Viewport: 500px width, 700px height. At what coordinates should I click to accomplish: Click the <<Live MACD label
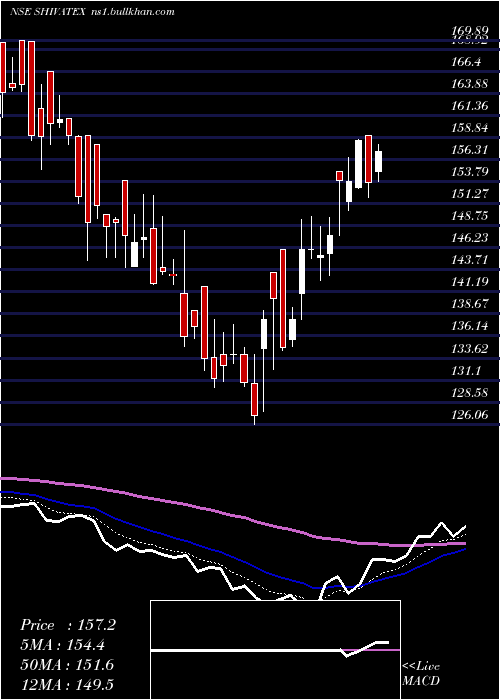[x=421, y=674]
